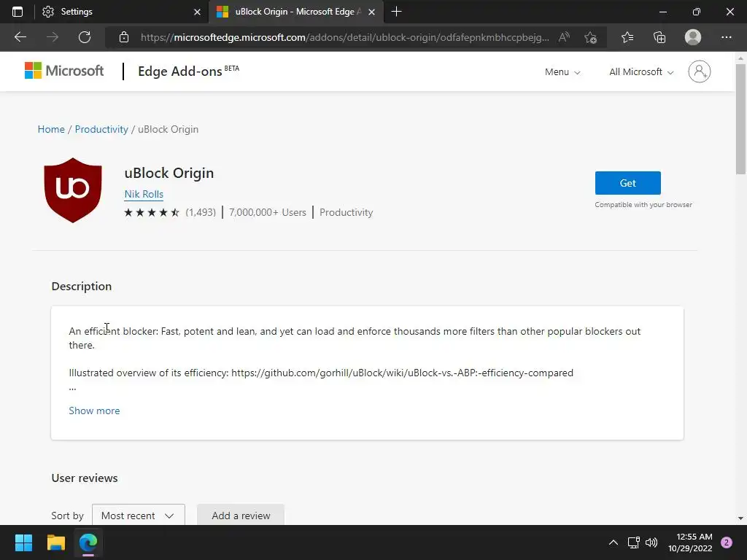Click the page vertical scrollbar thumb

pos(740,119)
